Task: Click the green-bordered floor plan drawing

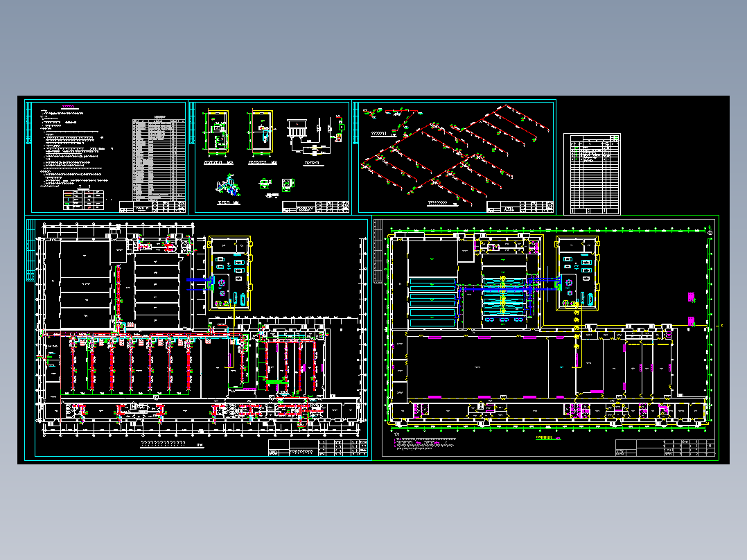Action: [545, 338]
